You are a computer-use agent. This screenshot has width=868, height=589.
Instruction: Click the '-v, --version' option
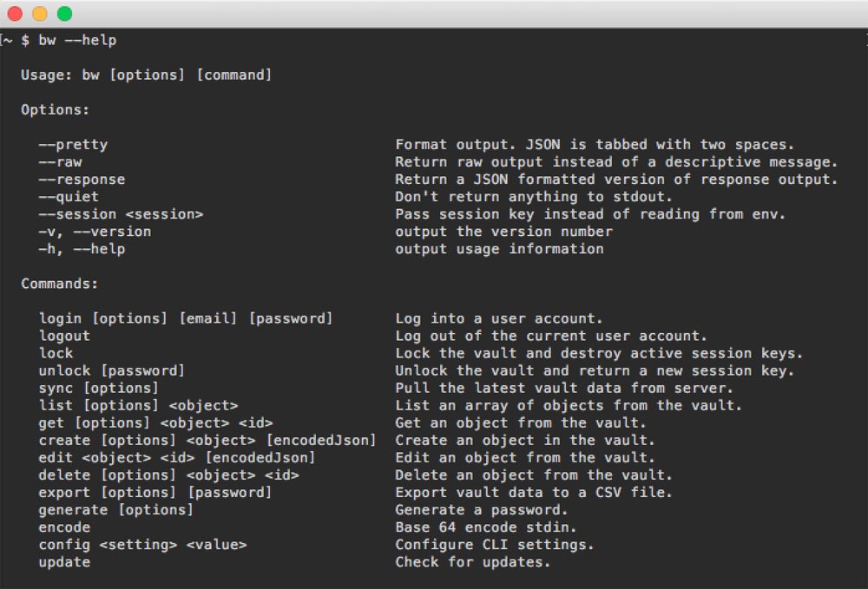tap(95, 232)
